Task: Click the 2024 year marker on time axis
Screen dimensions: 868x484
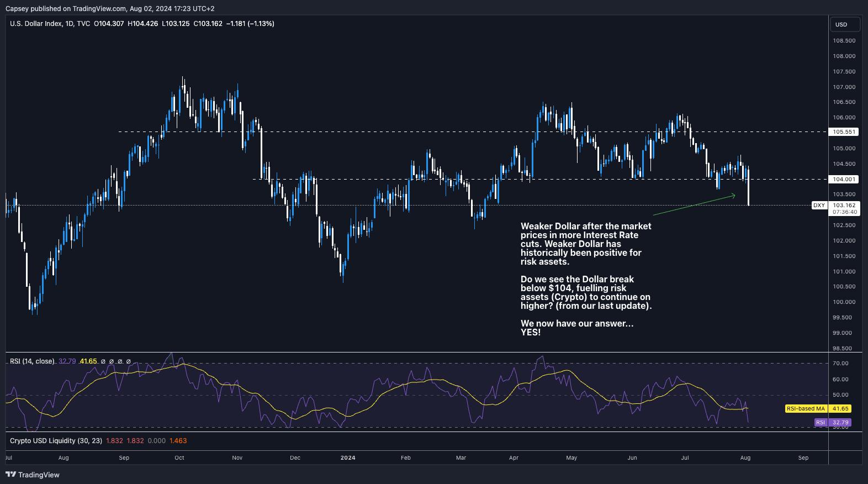Action: (348, 458)
